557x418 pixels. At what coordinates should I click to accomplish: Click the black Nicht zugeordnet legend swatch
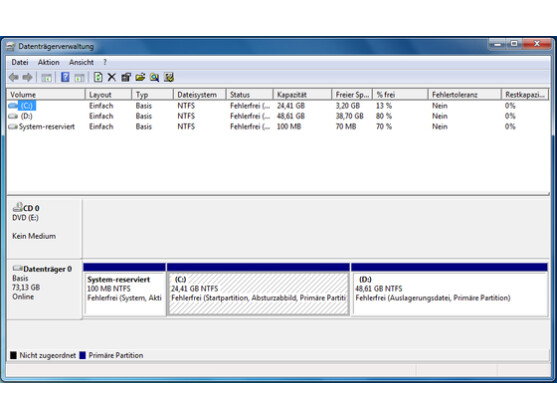pos(13,355)
